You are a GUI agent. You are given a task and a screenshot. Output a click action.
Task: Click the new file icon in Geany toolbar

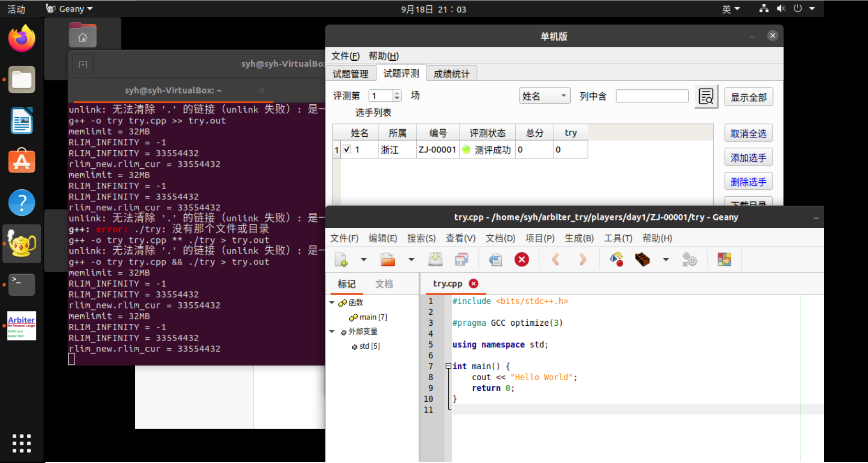coord(341,260)
